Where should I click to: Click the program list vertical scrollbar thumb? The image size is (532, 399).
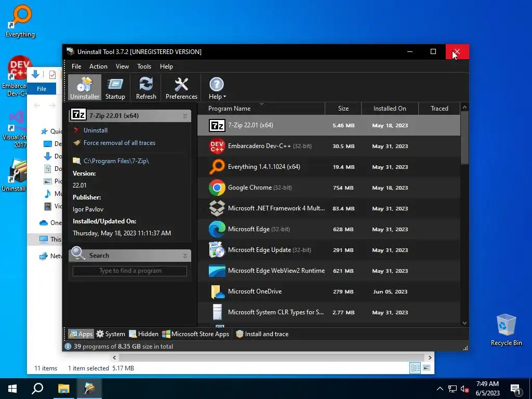pyautogui.click(x=465, y=138)
